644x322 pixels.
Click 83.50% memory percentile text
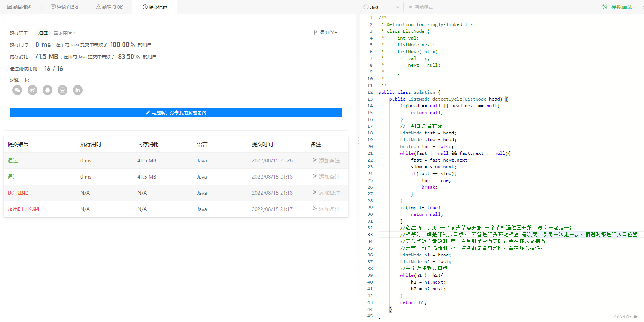[x=129, y=56]
